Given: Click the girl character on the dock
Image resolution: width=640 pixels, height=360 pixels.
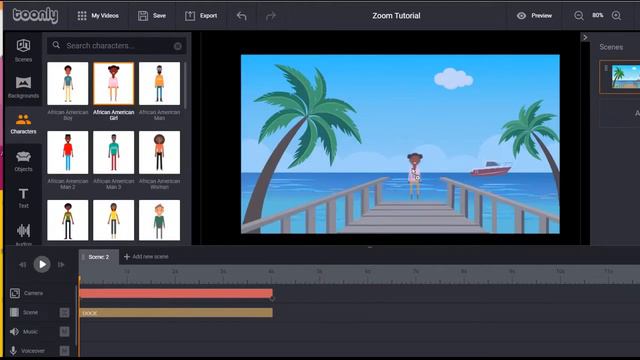Looking at the screenshot, I should pos(415,176).
